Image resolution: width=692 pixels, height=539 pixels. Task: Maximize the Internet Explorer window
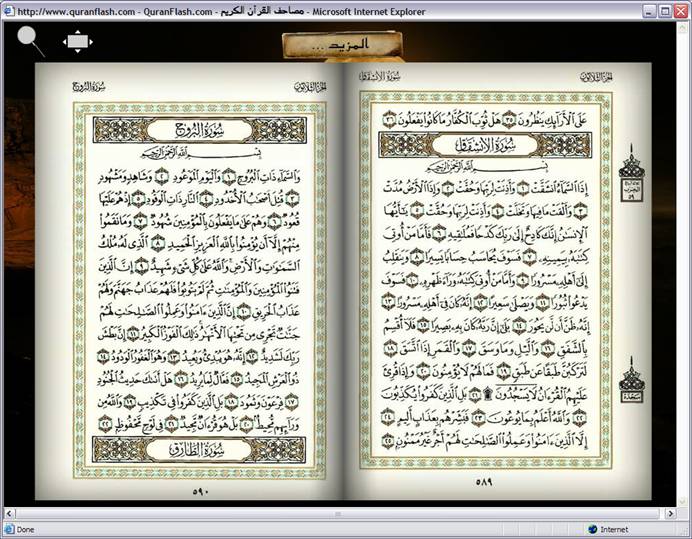[x=663, y=11]
